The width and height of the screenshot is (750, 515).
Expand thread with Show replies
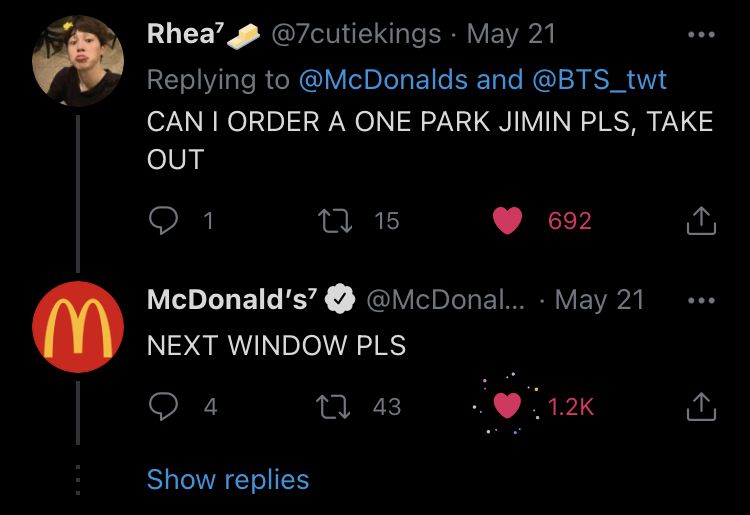pyautogui.click(x=228, y=480)
